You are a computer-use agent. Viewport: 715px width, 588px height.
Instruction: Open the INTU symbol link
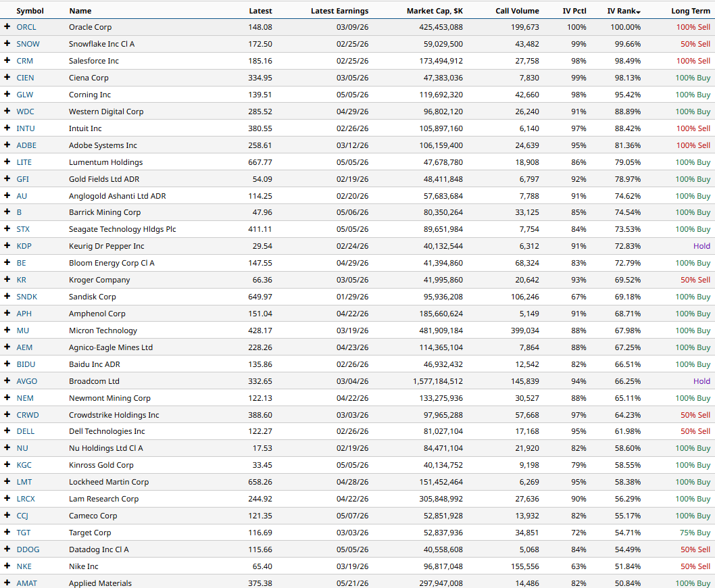(x=26, y=128)
